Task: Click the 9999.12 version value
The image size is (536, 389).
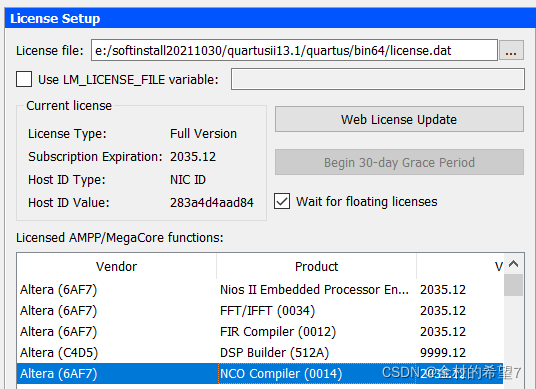Action: coord(443,352)
